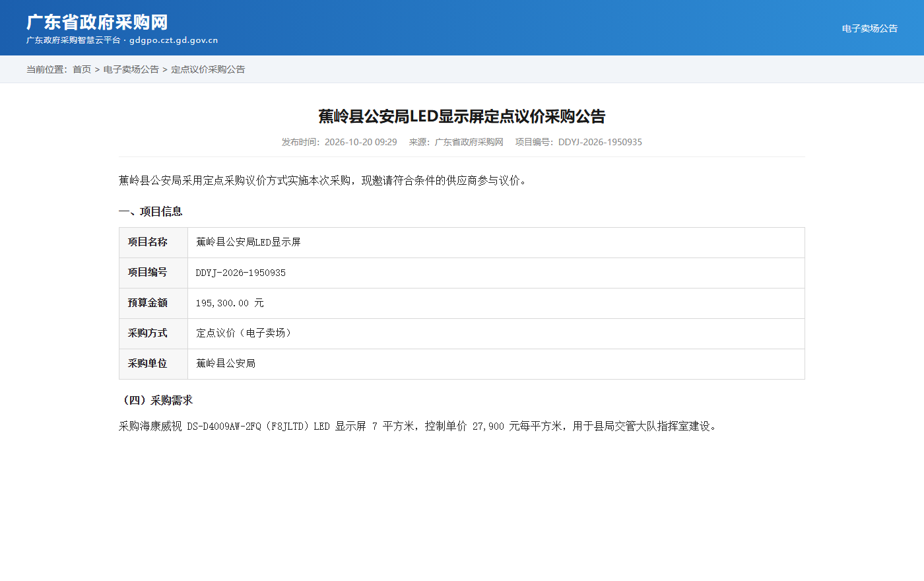This screenshot has width=924, height=581.
Task: Click the source text 广东省政府采购网
Action: click(x=469, y=142)
